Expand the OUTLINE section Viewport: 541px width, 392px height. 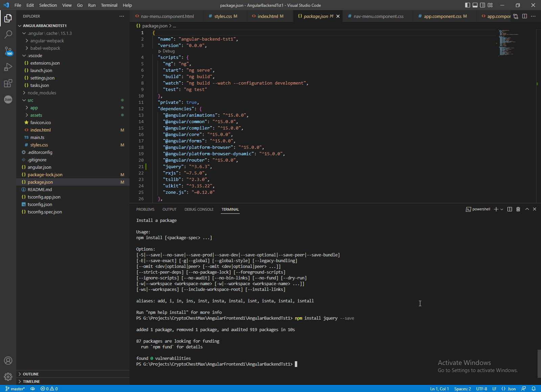coord(31,374)
